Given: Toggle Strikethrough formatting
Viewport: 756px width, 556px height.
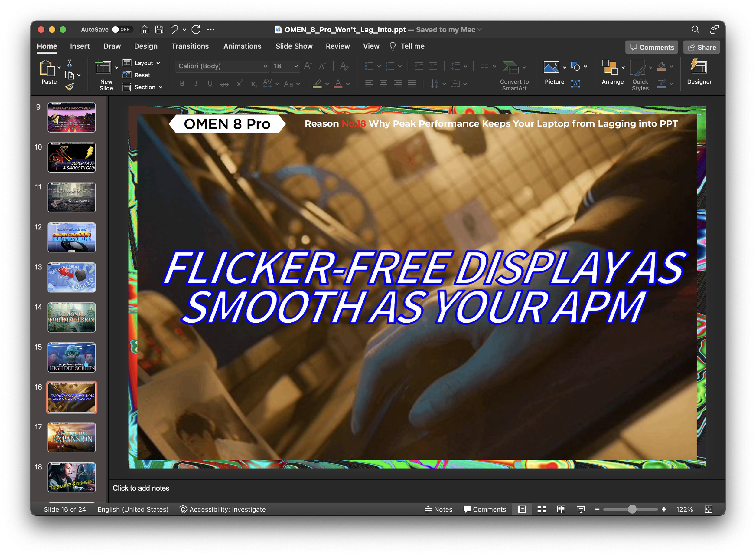Looking at the screenshot, I should click(225, 84).
